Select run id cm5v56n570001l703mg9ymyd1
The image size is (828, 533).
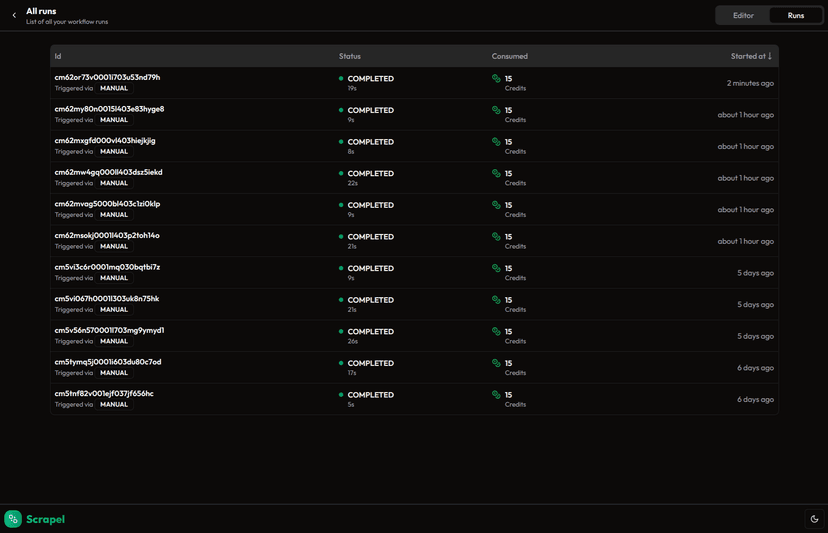click(x=109, y=331)
